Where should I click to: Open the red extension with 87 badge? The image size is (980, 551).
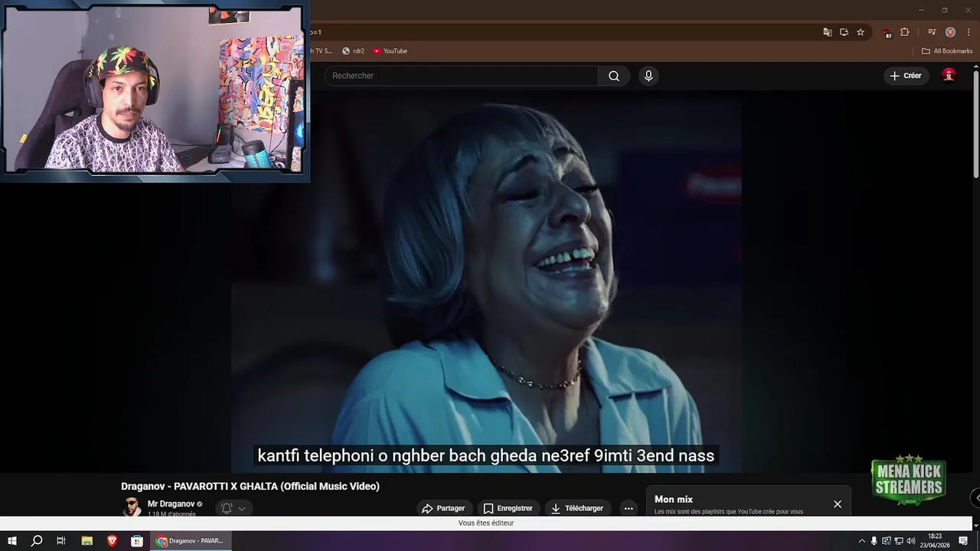coord(887,33)
